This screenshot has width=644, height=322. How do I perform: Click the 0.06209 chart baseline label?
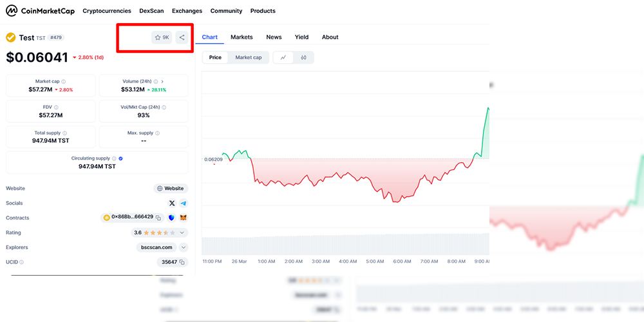[213, 159]
